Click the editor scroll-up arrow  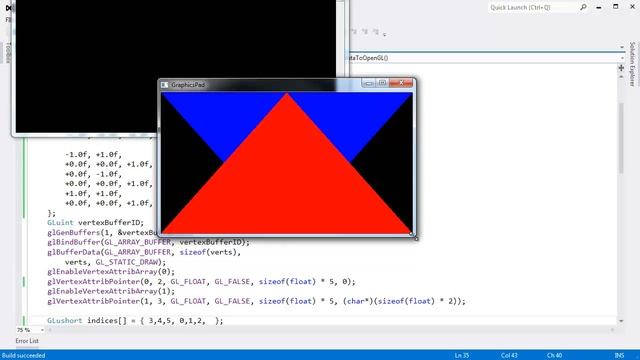[x=621, y=78]
